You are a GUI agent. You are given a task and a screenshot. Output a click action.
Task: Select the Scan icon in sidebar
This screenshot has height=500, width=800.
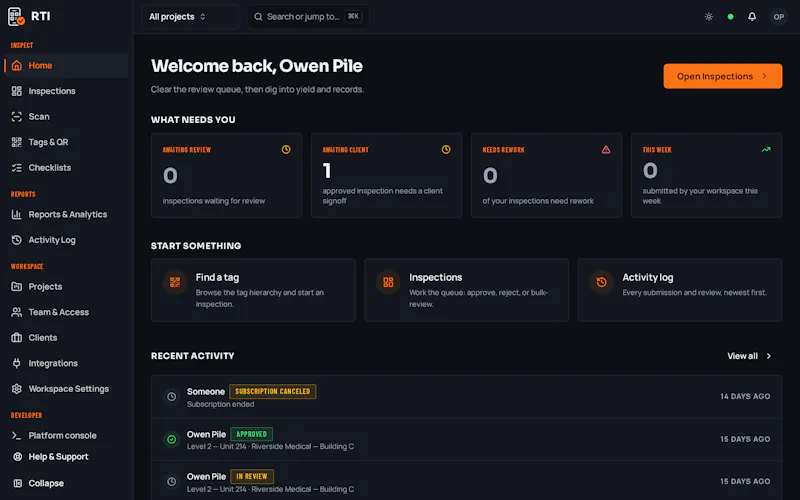point(17,116)
